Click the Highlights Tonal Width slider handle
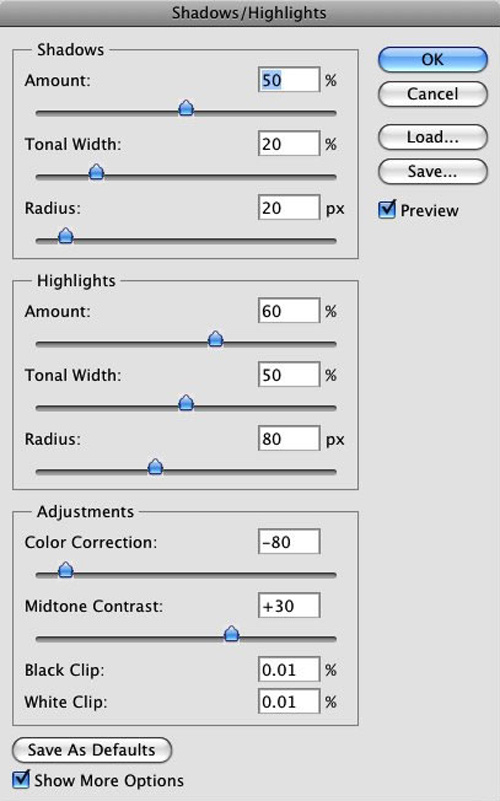The width and height of the screenshot is (500, 801). click(x=186, y=403)
